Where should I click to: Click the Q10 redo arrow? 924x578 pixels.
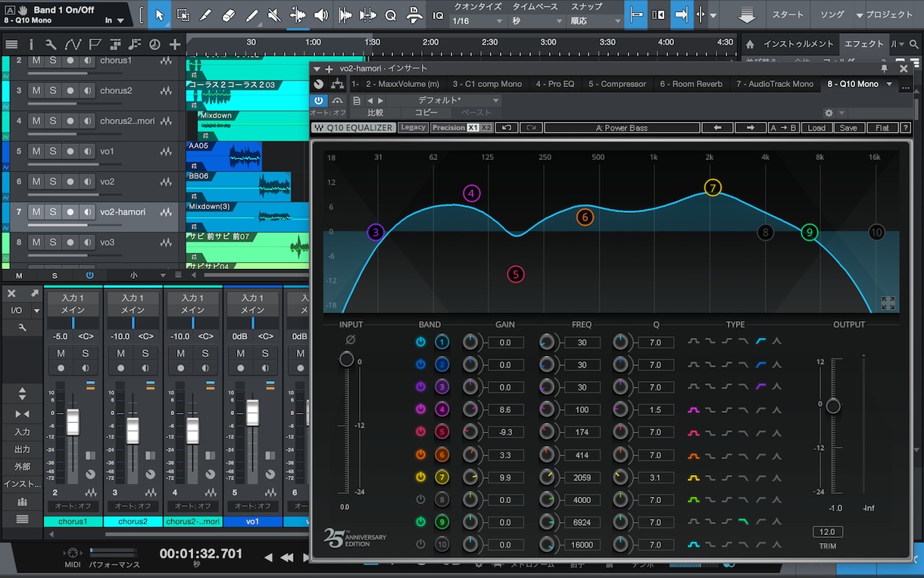point(531,128)
